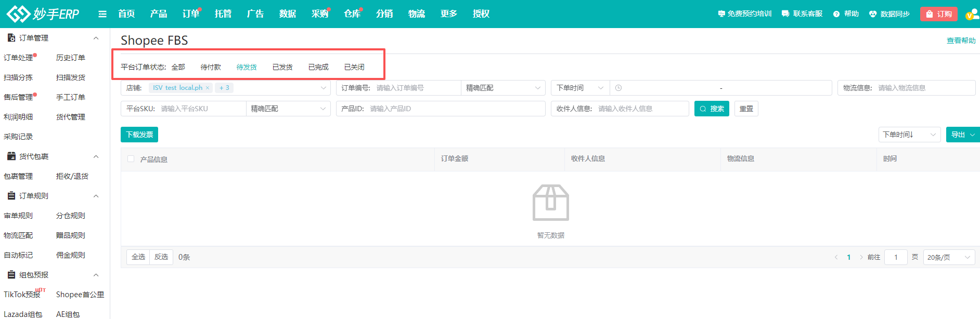The height and width of the screenshot is (319, 980).
Task: Click the page number jump field
Action: 896,257
